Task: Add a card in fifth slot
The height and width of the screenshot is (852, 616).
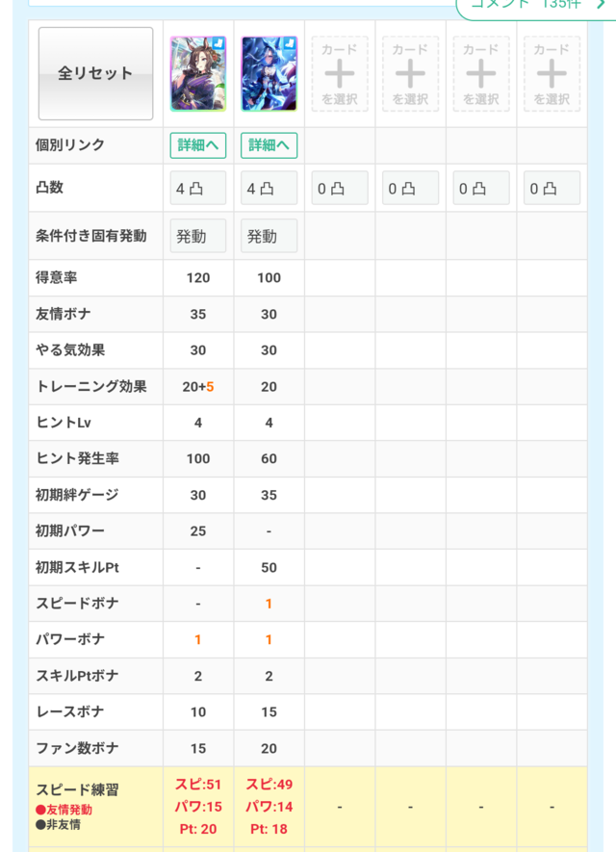Action: [x=481, y=73]
